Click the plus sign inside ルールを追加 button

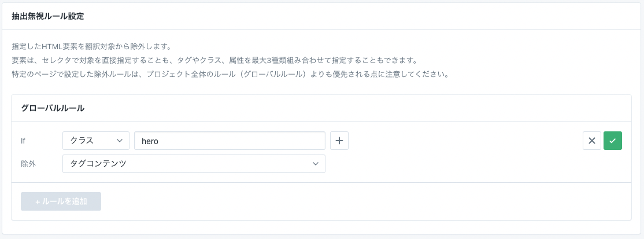coord(38,202)
